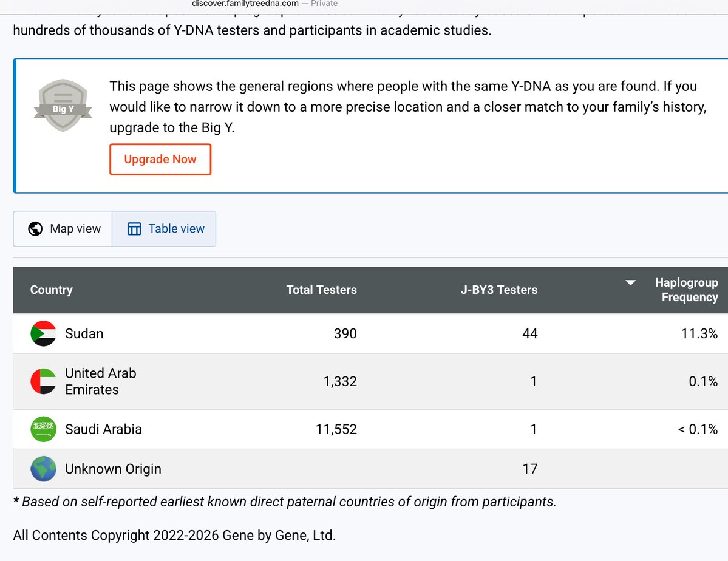The width and height of the screenshot is (728, 561).
Task: Toggle the Haplogroup Frequency sort arrow
Action: coord(630,283)
